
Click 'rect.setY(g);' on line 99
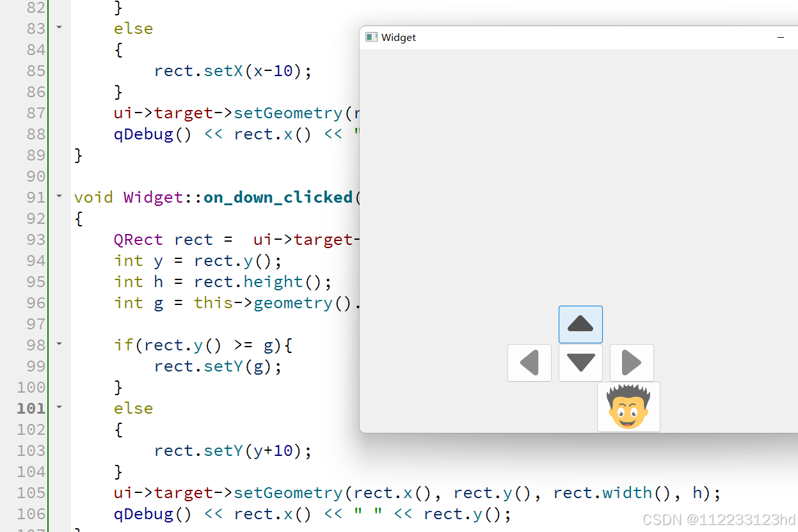(218, 366)
